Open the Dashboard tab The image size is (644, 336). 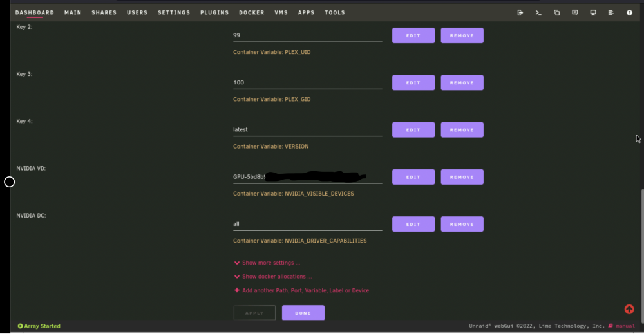35,13
